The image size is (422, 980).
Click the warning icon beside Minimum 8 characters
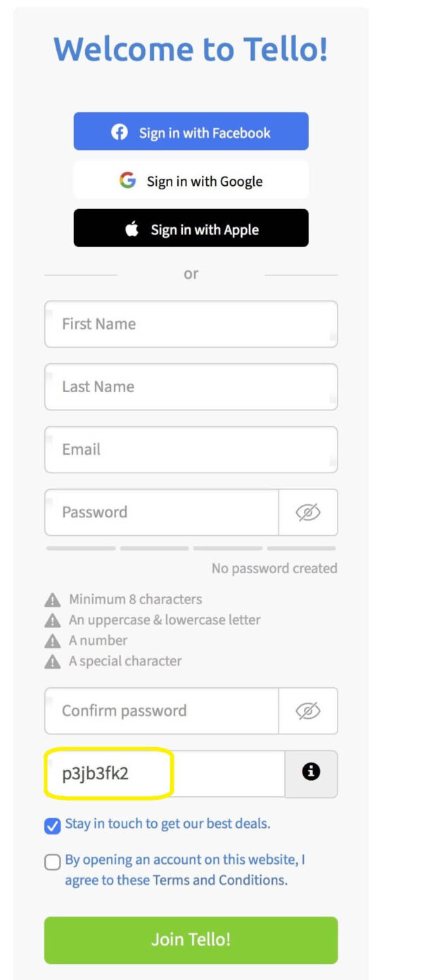pyautogui.click(x=51, y=599)
